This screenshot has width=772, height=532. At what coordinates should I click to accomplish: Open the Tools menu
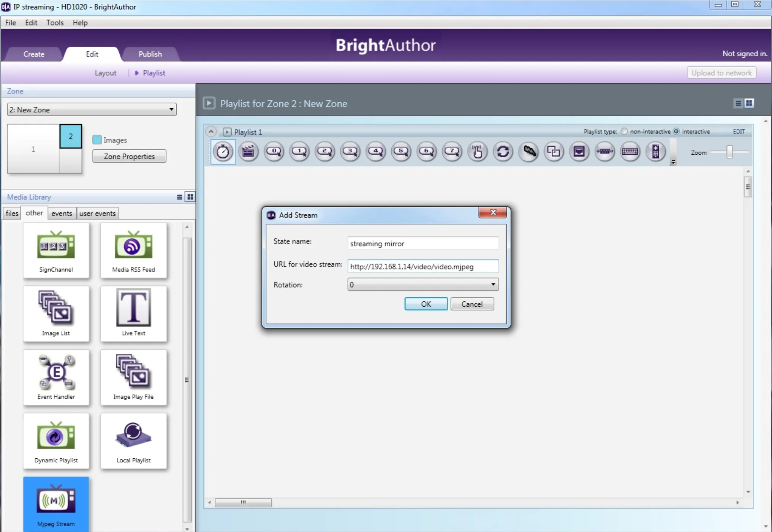click(x=55, y=22)
